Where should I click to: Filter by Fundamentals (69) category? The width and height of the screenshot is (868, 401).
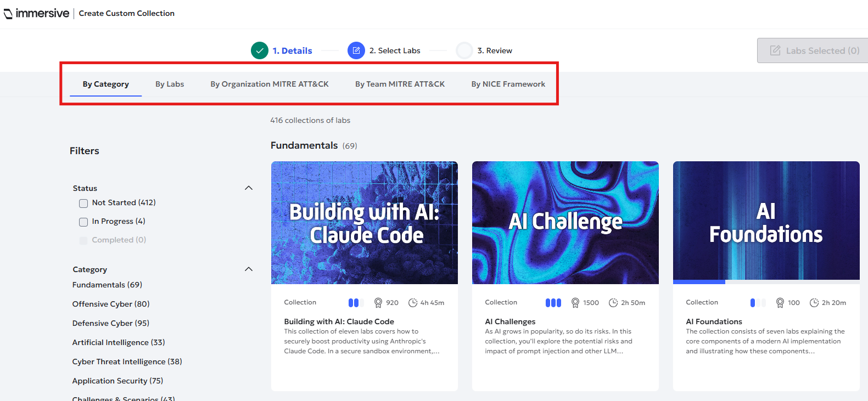[x=107, y=285]
